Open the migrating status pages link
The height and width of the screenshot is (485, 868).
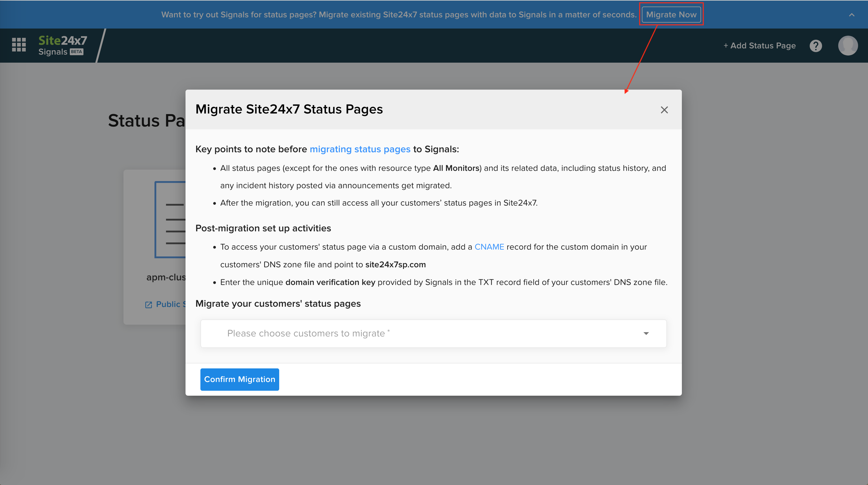360,149
